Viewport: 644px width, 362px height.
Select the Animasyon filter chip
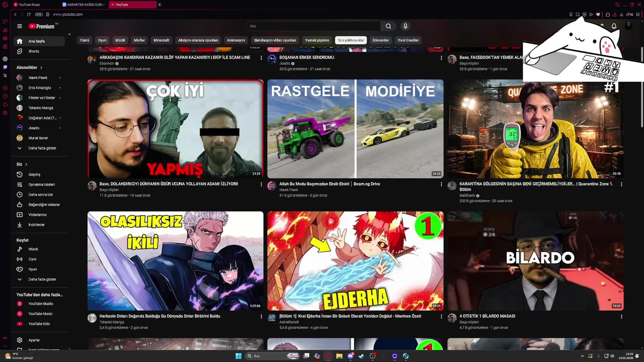pyautogui.click(x=236, y=40)
